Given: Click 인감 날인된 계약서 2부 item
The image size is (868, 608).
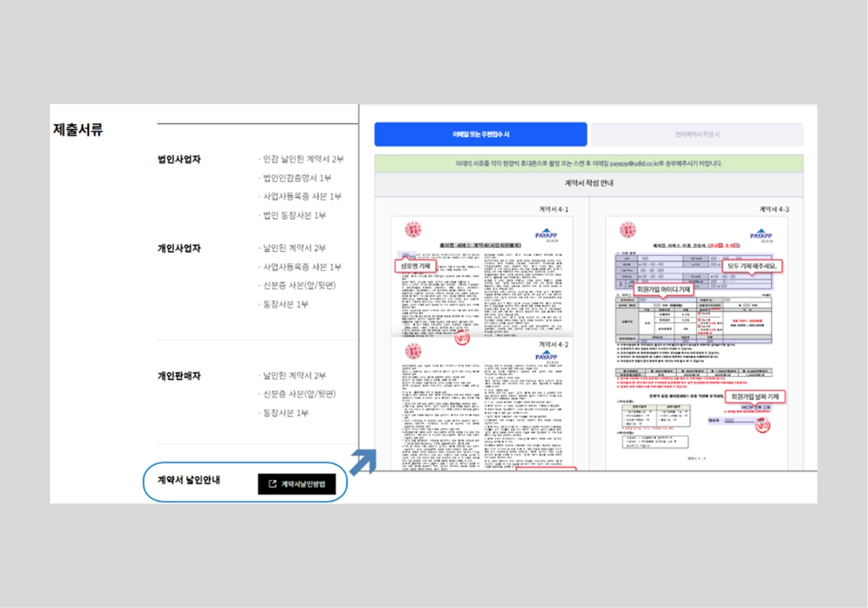Looking at the screenshot, I should click(x=301, y=160).
